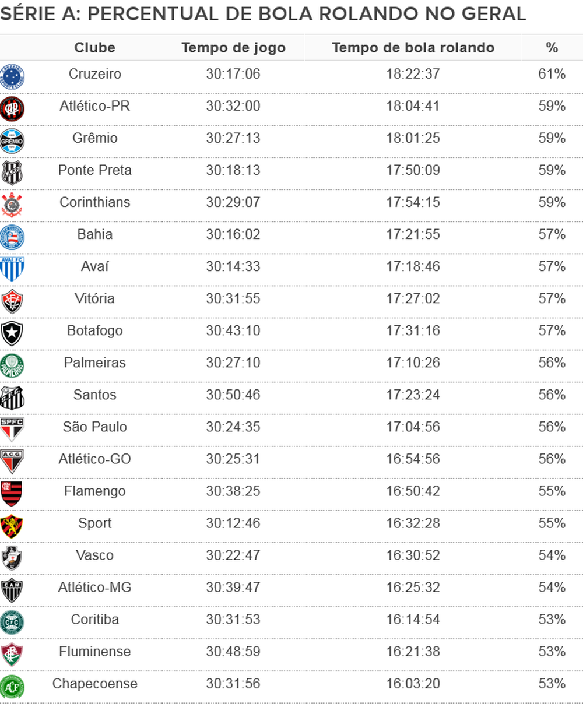Select the Tempo de bola rolando header
Image resolution: width=583 pixels, height=728 pixels.
click(413, 48)
